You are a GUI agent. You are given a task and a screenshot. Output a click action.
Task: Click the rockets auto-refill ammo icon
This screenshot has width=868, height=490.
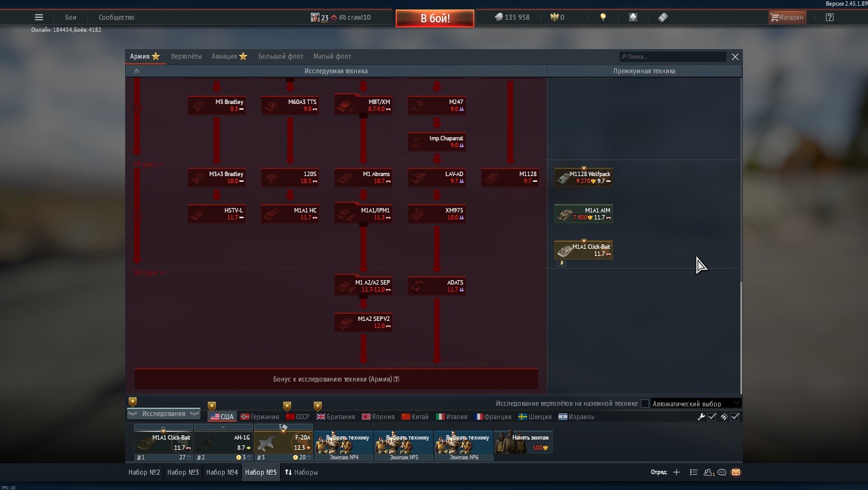click(x=724, y=417)
